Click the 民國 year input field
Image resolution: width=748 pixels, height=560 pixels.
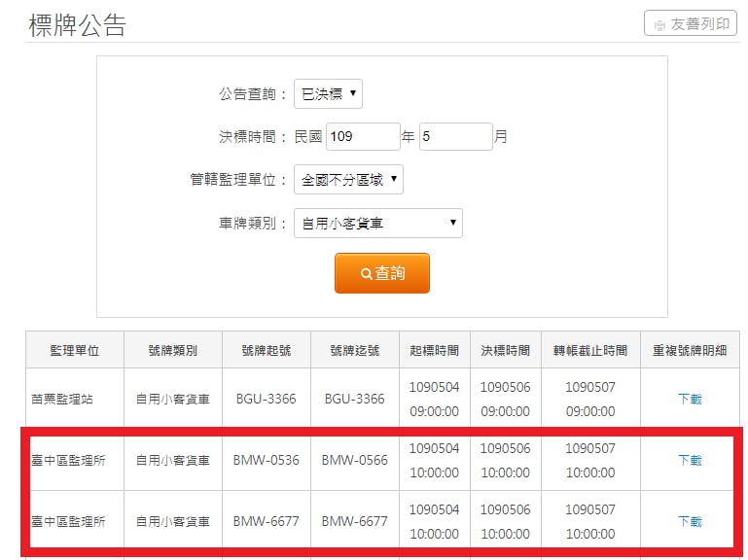coord(363,137)
